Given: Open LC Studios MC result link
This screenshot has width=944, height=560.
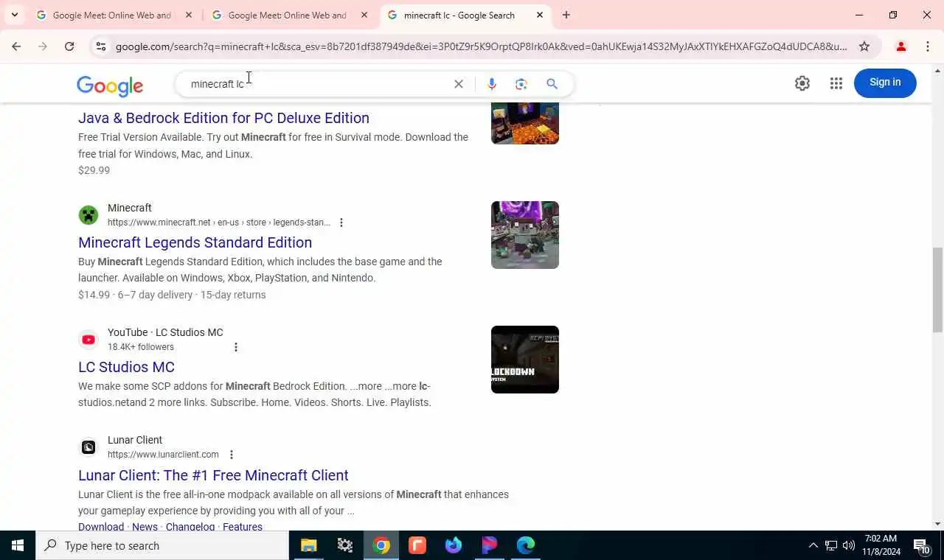Looking at the screenshot, I should click(x=126, y=367).
